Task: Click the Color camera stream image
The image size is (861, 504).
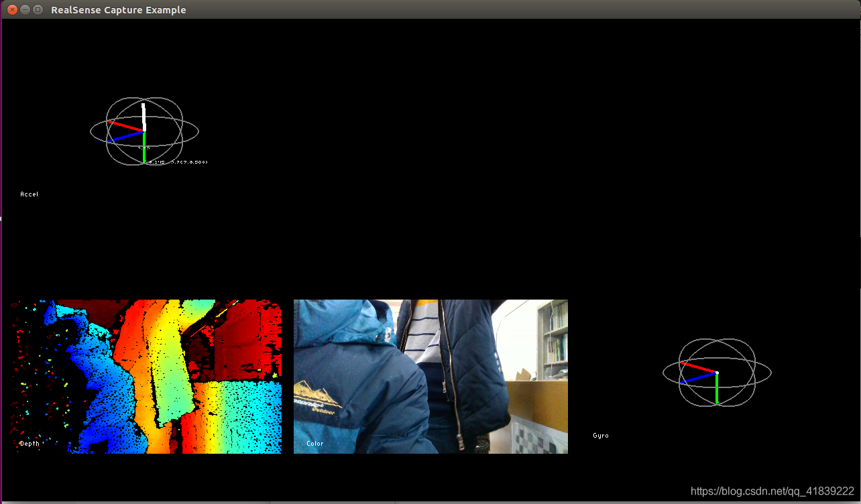Action: click(x=431, y=377)
